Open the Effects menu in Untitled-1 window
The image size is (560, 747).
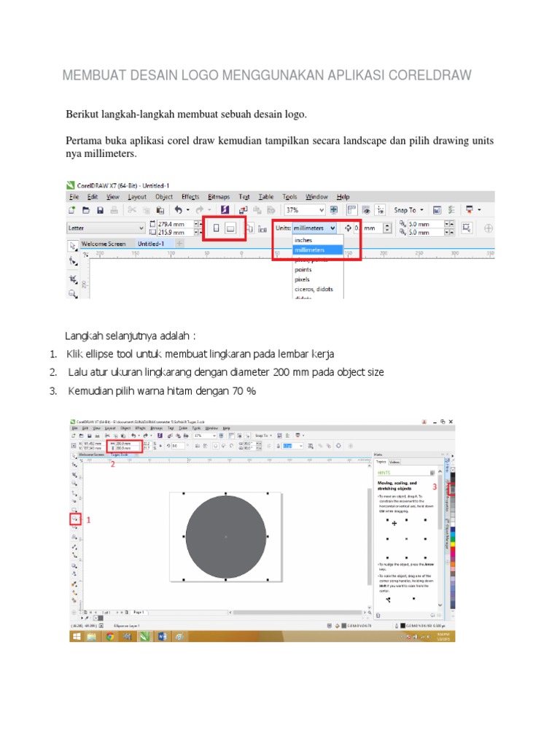[x=190, y=197]
